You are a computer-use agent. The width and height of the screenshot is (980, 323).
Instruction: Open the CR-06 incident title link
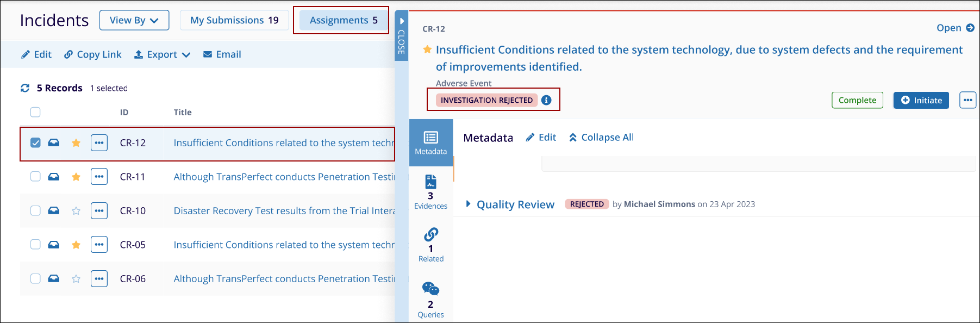pyautogui.click(x=284, y=279)
